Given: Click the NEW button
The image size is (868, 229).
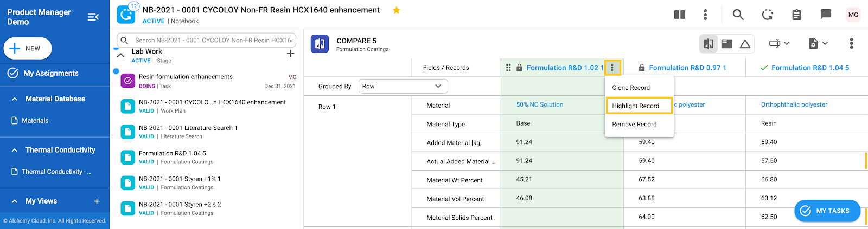Looking at the screenshot, I should (27, 48).
